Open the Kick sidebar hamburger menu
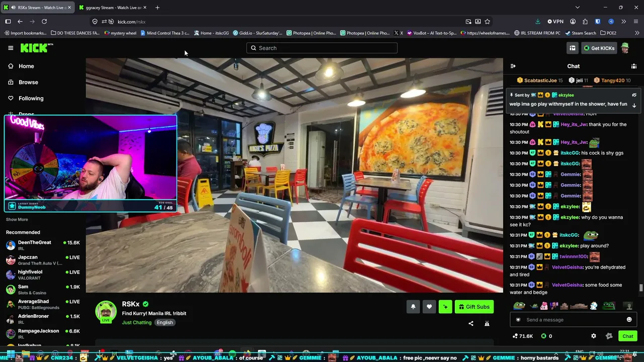Image resolution: width=644 pixels, height=362 pixels. 11,48
